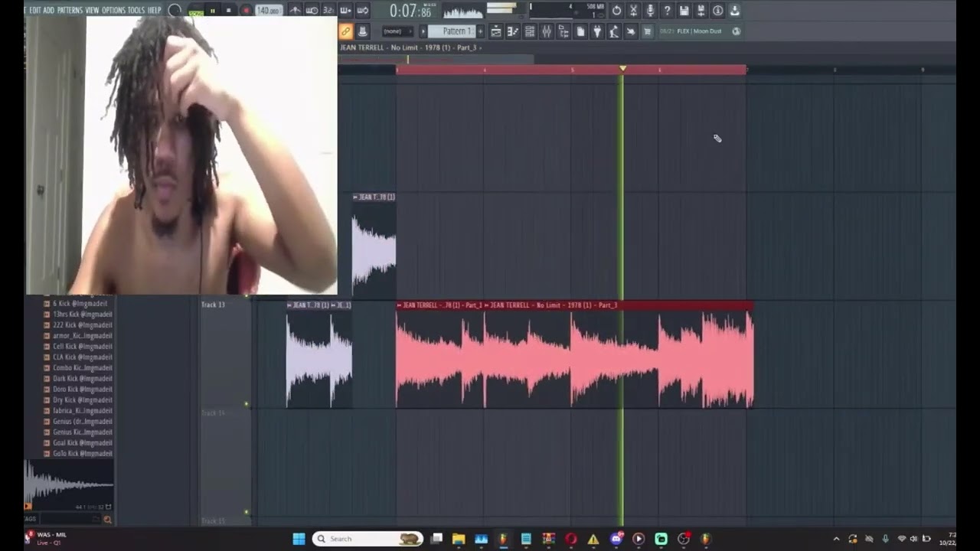Click the playhead marker on timeline
The image size is (980, 551).
[622, 69]
